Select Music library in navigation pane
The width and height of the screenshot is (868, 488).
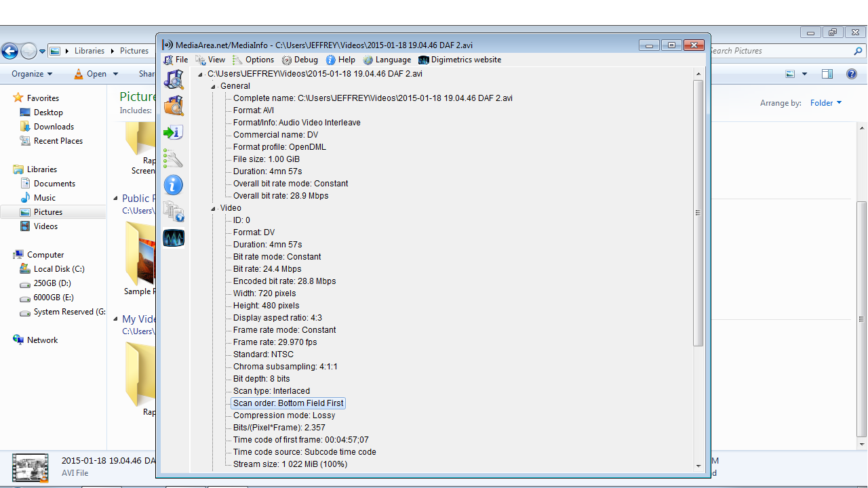45,198
